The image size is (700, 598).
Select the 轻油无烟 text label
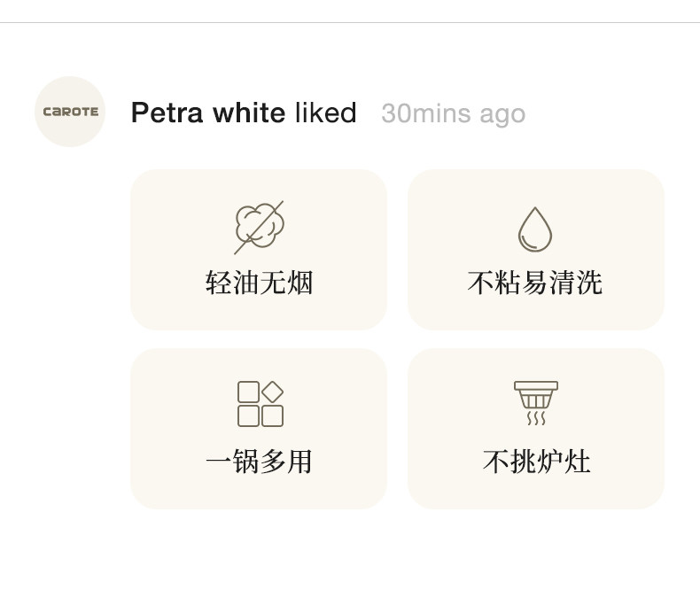click(x=259, y=283)
